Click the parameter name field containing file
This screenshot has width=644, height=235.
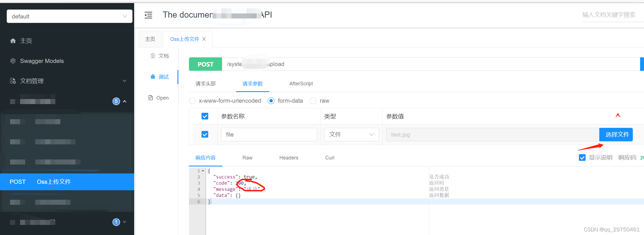pos(269,135)
